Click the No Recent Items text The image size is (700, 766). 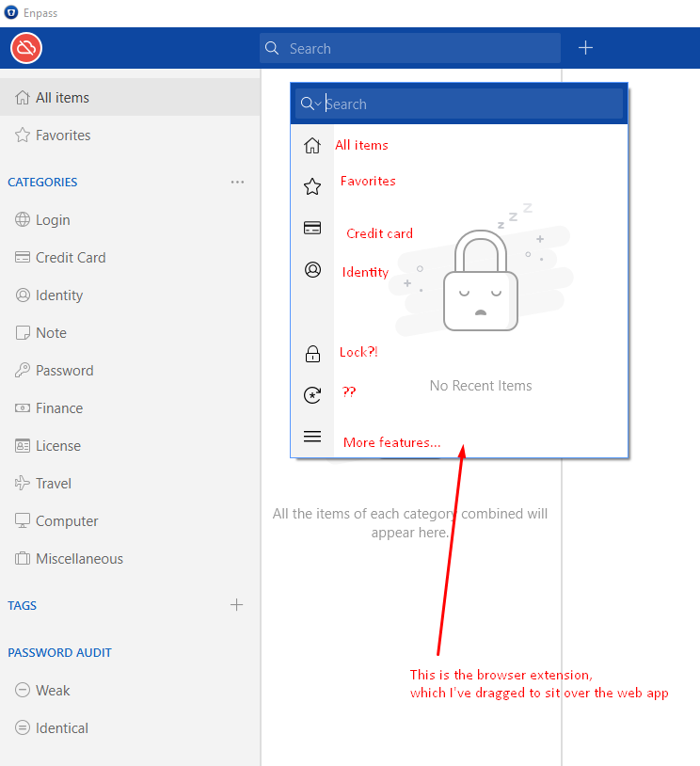click(x=481, y=386)
